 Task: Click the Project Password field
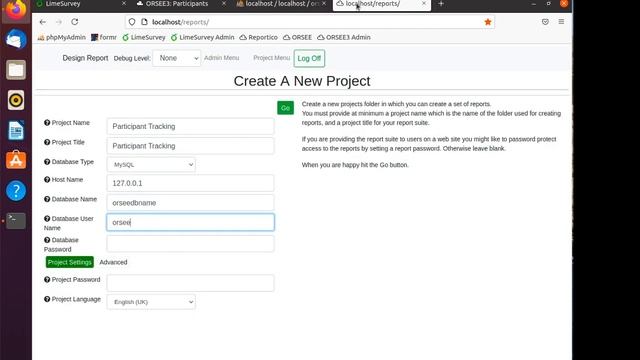click(191, 283)
